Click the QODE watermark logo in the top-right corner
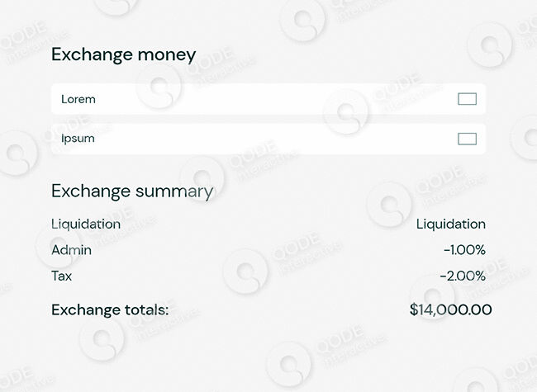The height and width of the screenshot is (392, 537). click(x=490, y=45)
